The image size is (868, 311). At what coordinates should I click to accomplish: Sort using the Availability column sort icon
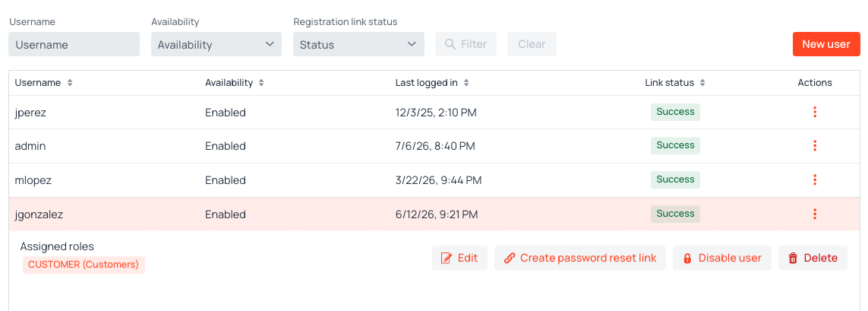point(261,83)
